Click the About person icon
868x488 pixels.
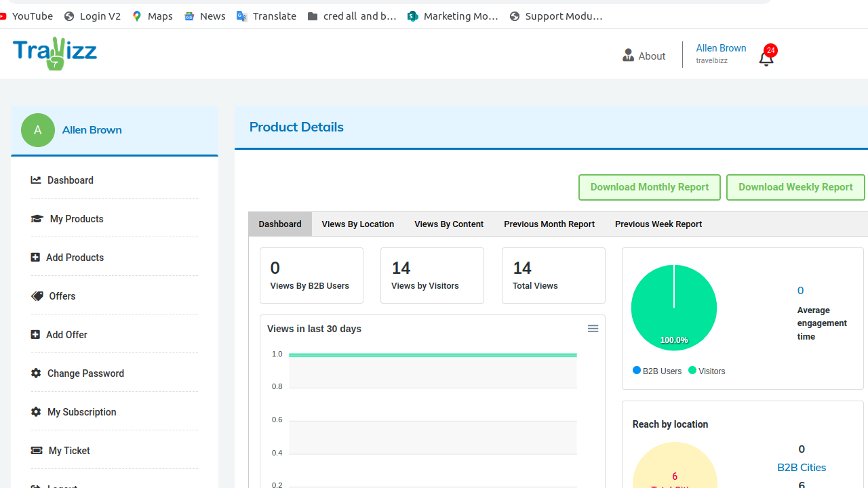click(x=628, y=56)
